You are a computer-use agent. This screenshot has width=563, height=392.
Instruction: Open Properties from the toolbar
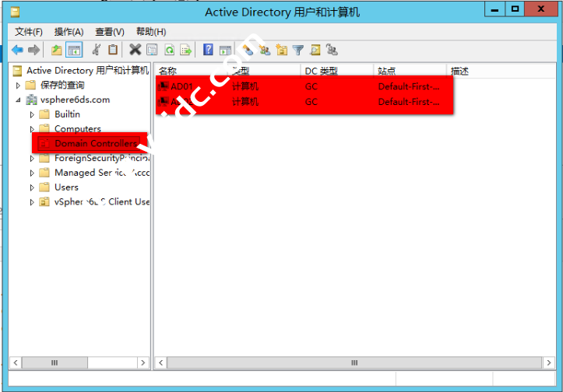pyautogui.click(x=152, y=50)
